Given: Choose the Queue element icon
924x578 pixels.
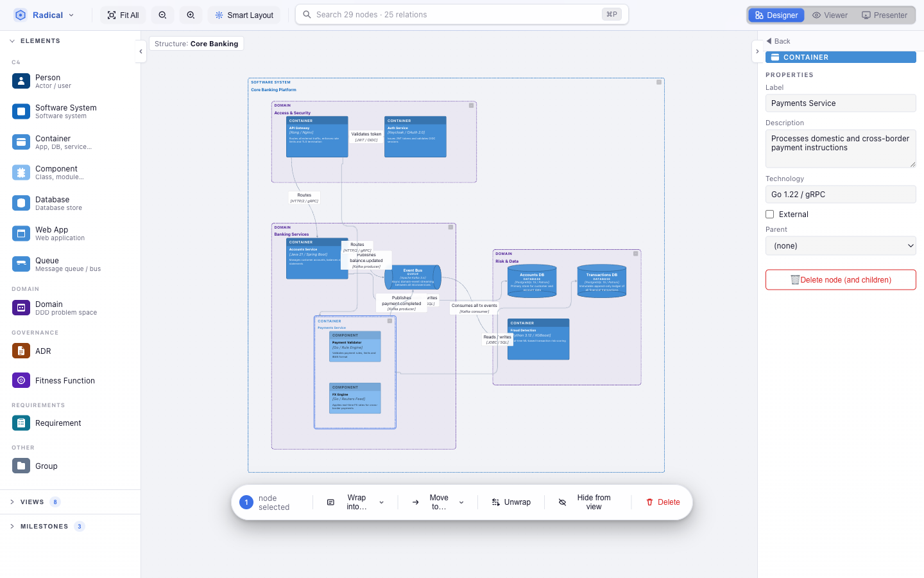Looking at the screenshot, I should [x=21, y=264].
